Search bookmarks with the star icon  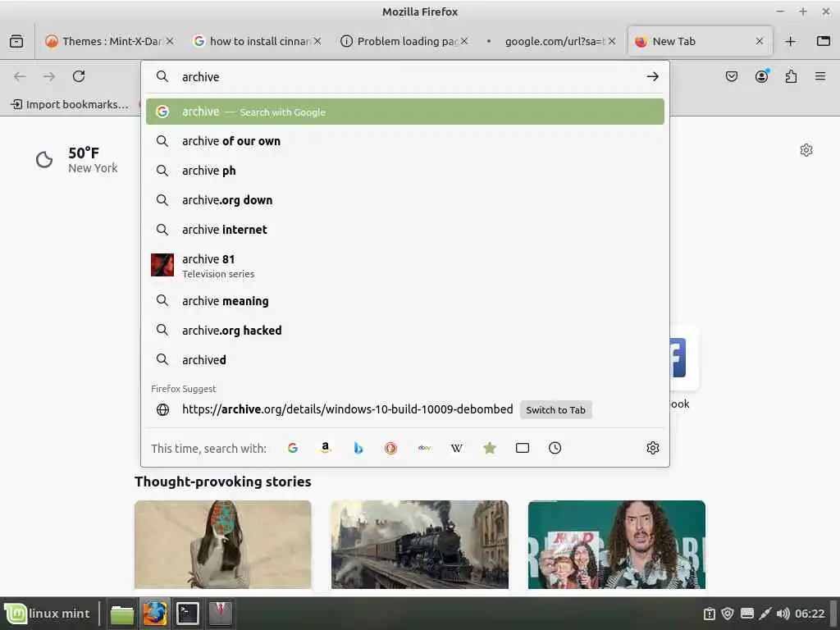[490, 448]
